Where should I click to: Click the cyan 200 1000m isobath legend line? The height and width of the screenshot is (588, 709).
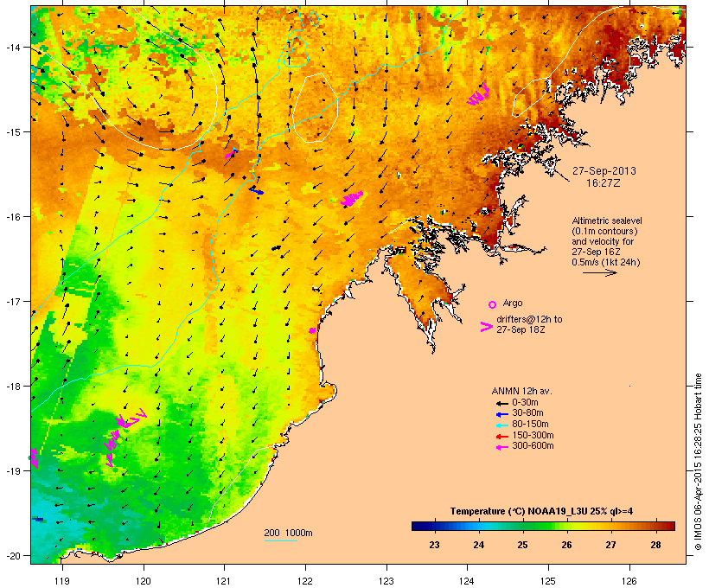coord(280,540)
